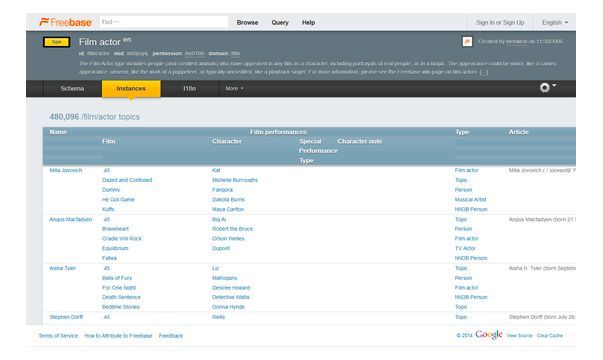Click How to Attribute to Freebase
Screen dimensions: 603x360
pos(118,336)
